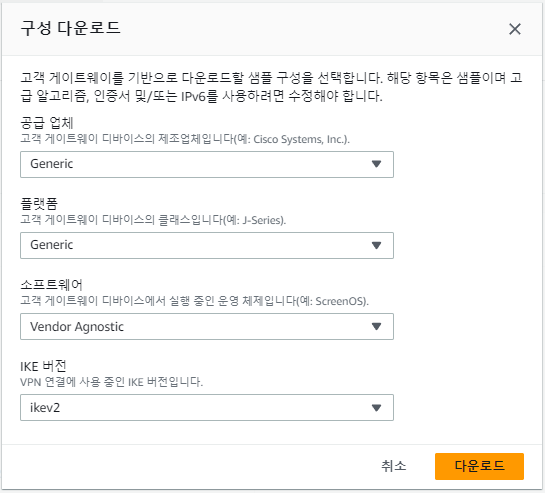Click the VPN 연결 IKE description text
Viewport: 545px width, 493px height.
(112, 382)
